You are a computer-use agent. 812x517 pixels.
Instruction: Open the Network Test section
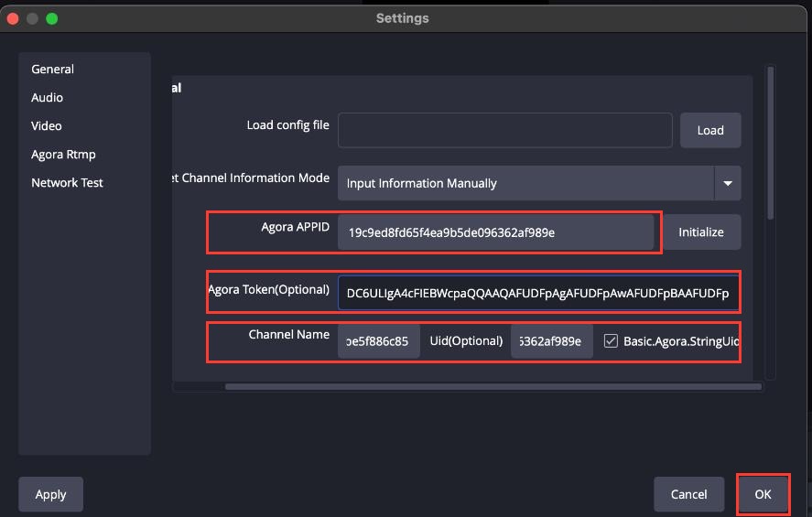[x=67, y=183]
